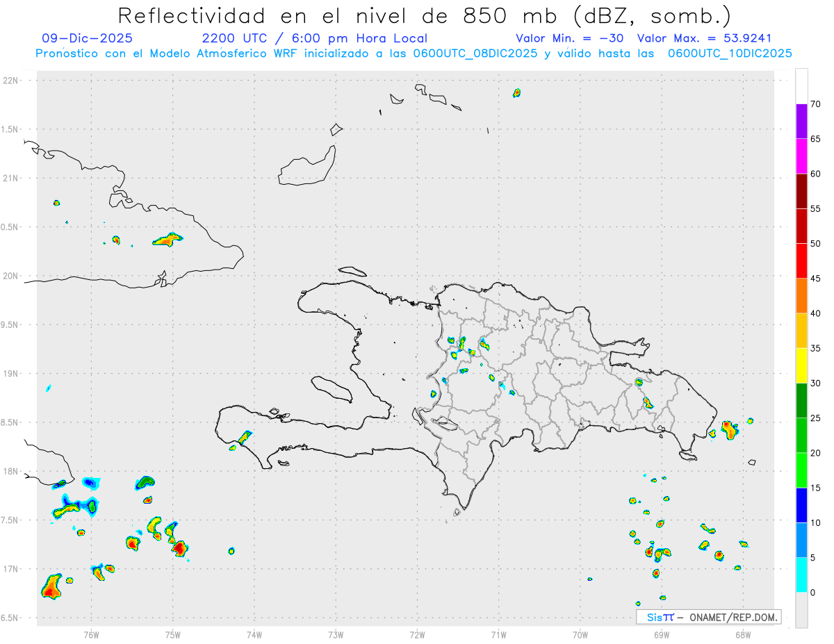Select the '1.5N' latitude axis label
This screenshot has height=644, width=834.
[x=10, y=129]
